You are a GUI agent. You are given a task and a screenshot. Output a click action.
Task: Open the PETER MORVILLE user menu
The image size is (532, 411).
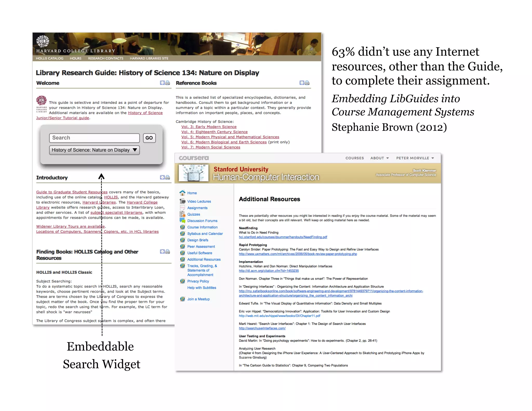coord(415,158)
